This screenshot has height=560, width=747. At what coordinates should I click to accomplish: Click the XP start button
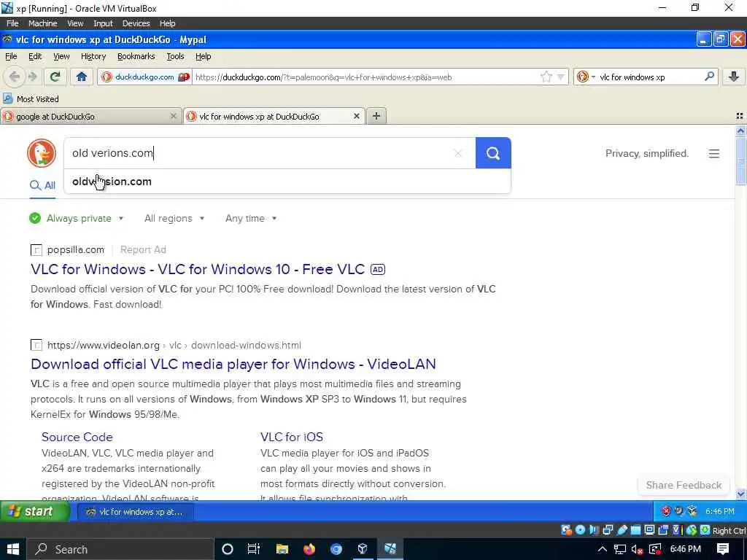click(x=34, y=511)
